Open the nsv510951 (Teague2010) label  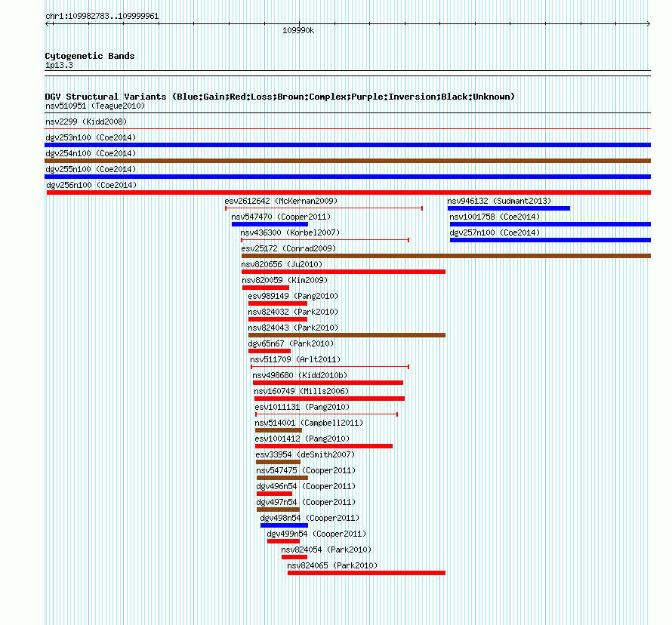tap(95, 106)
